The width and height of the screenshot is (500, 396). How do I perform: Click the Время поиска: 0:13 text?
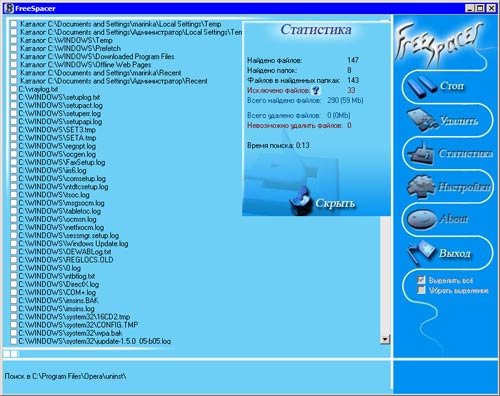[x=278, y=145]
